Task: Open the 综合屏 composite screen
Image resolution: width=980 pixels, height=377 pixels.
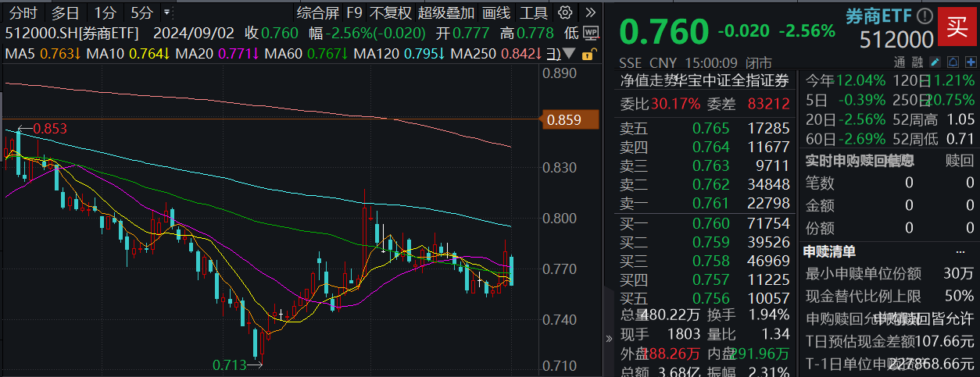Action: coord(318,12)
